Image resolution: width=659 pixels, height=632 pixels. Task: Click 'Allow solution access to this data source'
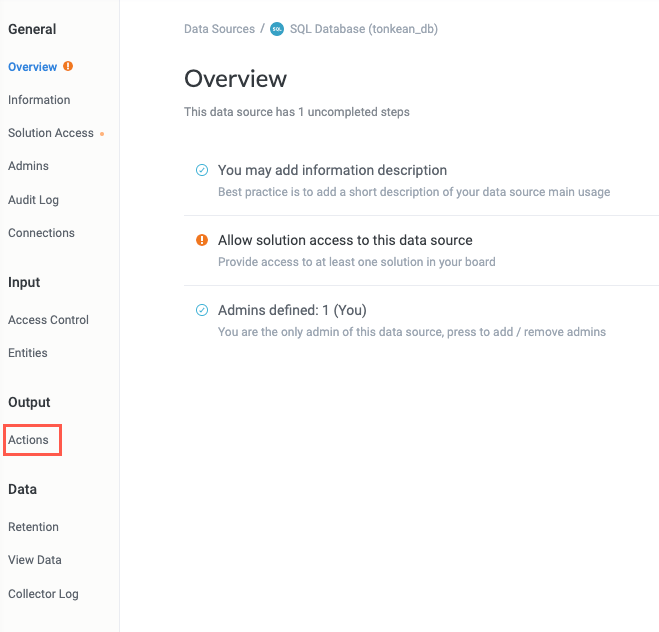click(x=345, y=240)
